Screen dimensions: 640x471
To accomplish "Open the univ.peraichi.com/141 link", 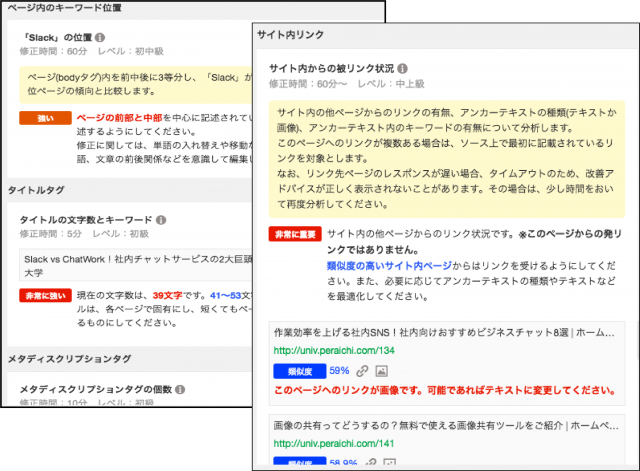I will [320, 443].
